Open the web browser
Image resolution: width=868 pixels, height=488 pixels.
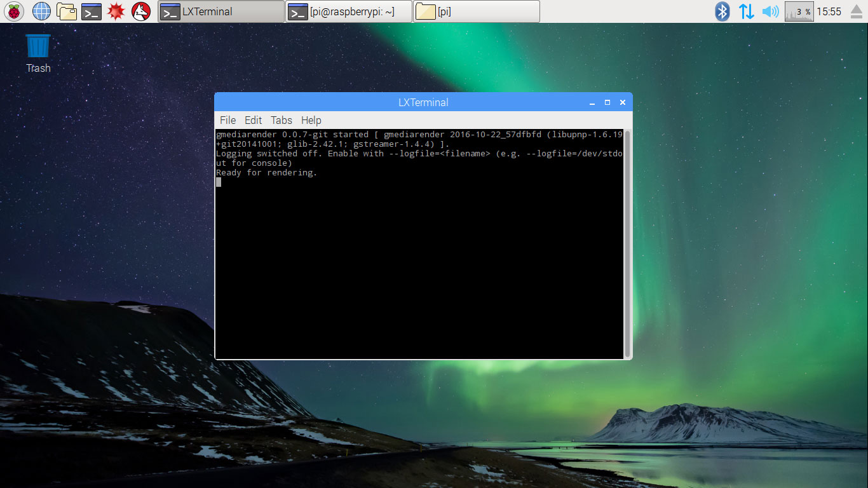(x=41, y=11)
